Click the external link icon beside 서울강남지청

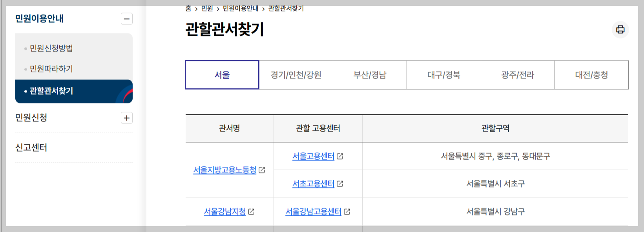252,212
